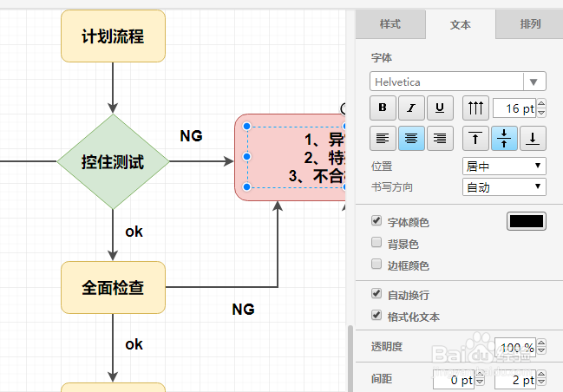Click the 2 pt spacing field
This screenshot has height=392, width=563.
[x=515, y=380]
